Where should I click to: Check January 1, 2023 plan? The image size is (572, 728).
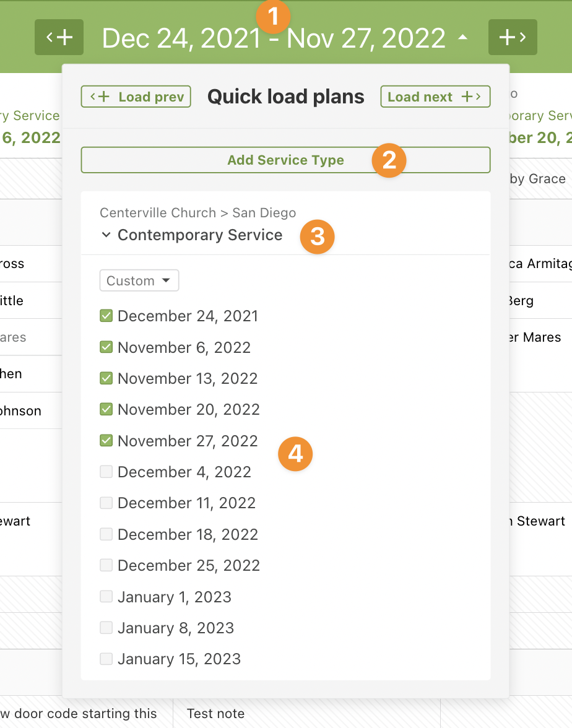pyautogui.click(x=106, y=596)
